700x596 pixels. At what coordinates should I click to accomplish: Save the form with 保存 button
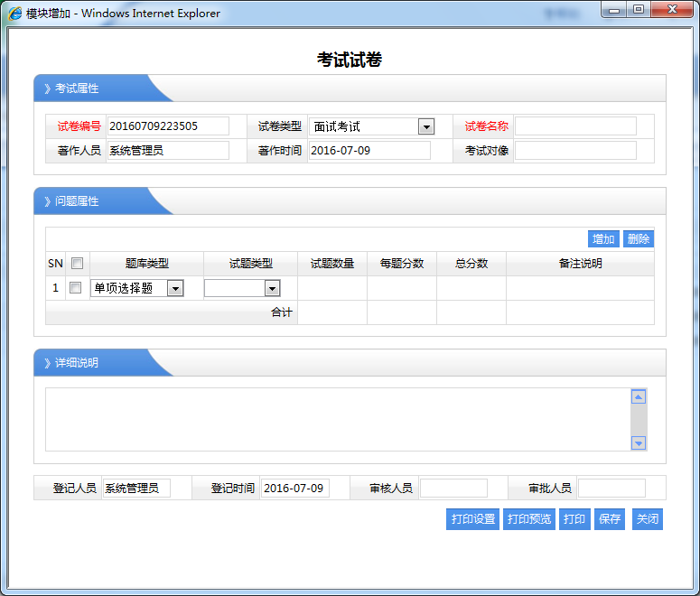point(610,519)
